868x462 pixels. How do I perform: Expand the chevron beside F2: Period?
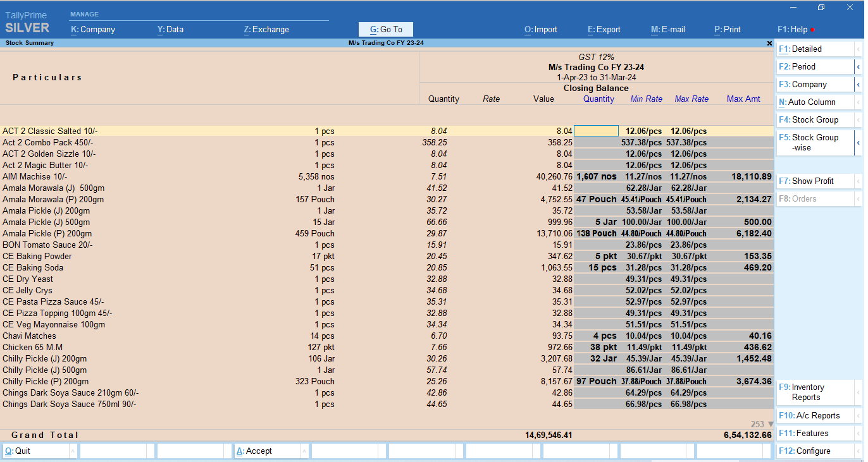click(859, 66)
